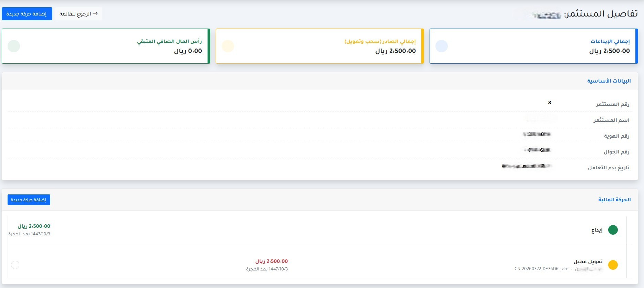
Task: Click the green circle icon in 'رأس المال الصافي' card
Action: pyautogui.click(x=14, y=46)
